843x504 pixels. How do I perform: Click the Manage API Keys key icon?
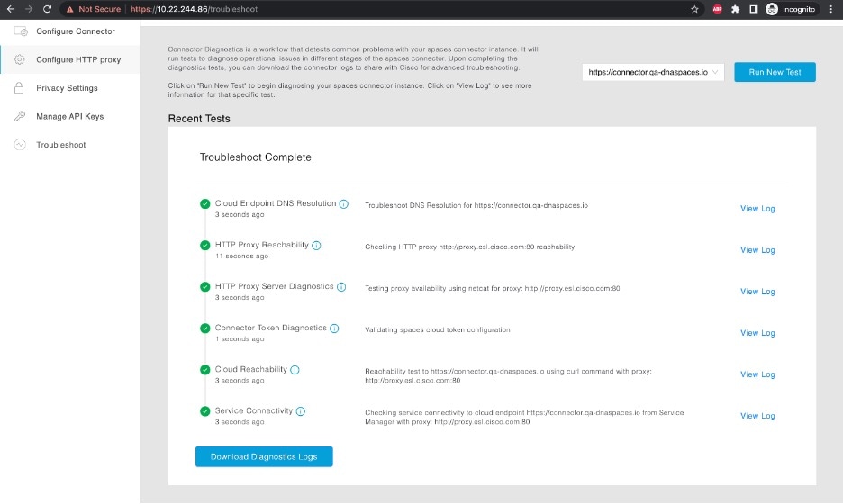click(x=19, y=117)
